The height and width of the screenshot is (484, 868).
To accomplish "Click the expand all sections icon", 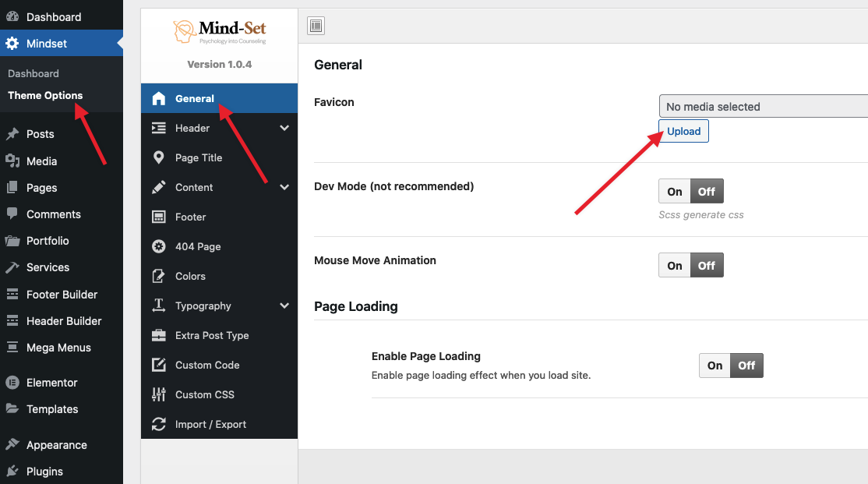I will (316, 26).
